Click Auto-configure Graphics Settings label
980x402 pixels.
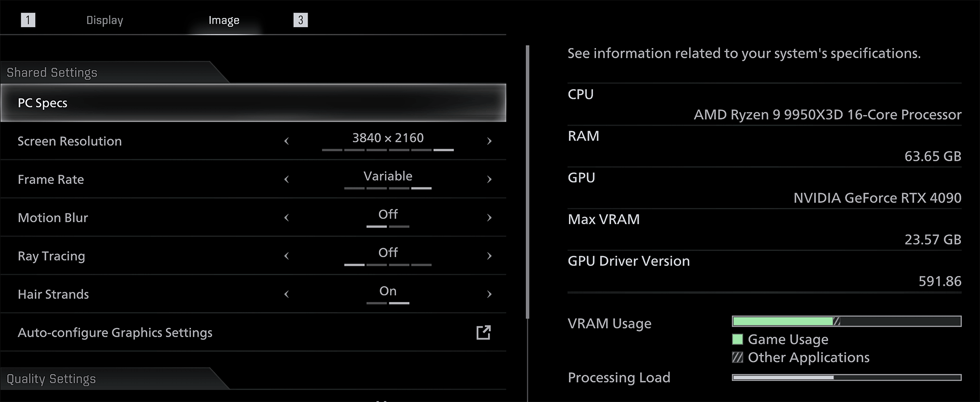coord(115,333)
